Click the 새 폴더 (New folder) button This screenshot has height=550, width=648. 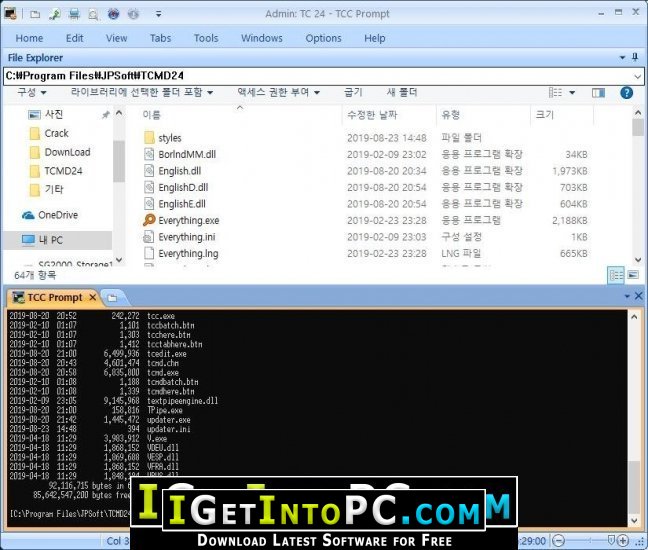click(x=402, y=92)
